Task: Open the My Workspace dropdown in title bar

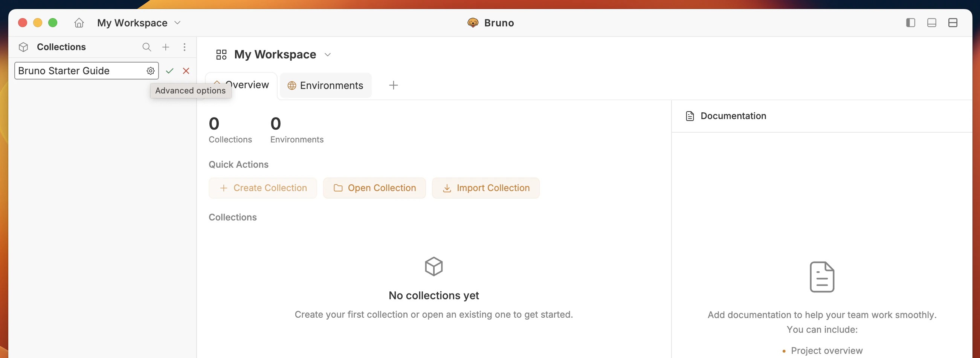Action: pyautogui.click(x=139, y=23)
